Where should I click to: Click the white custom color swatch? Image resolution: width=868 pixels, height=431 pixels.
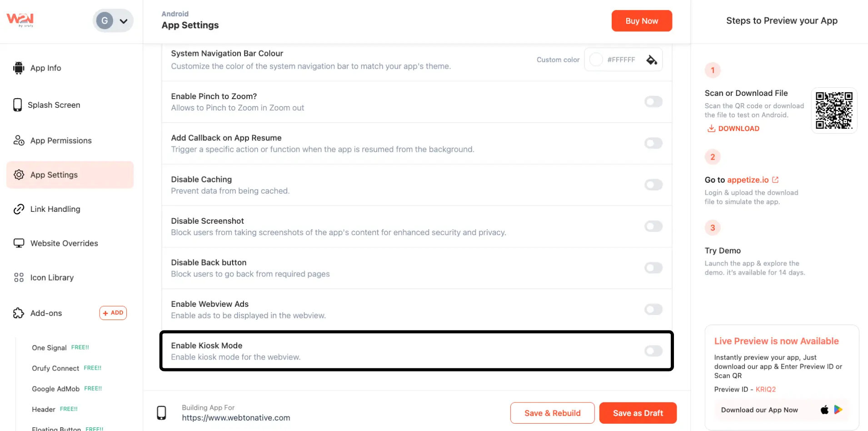click(596, 60)
